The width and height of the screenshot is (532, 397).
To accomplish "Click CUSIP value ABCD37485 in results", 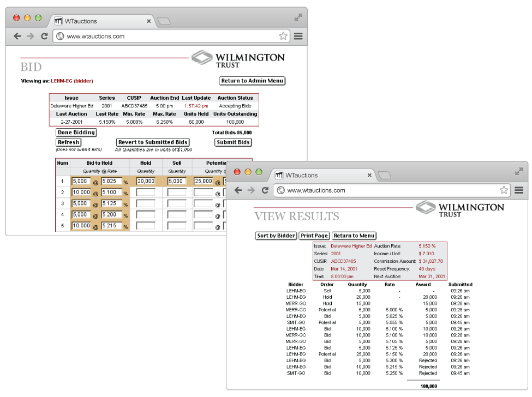I will tap(343, 261).
